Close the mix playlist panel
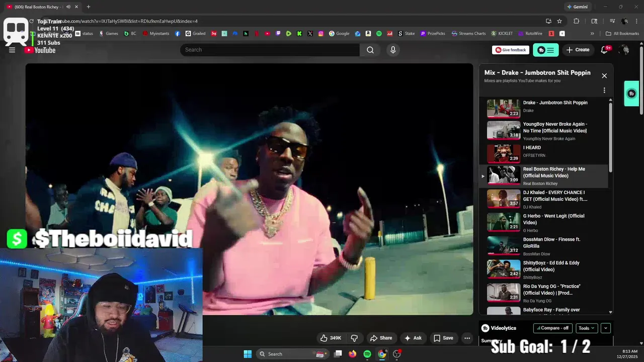The height and width of the screenshot is (362, 644). coord(604,76)
